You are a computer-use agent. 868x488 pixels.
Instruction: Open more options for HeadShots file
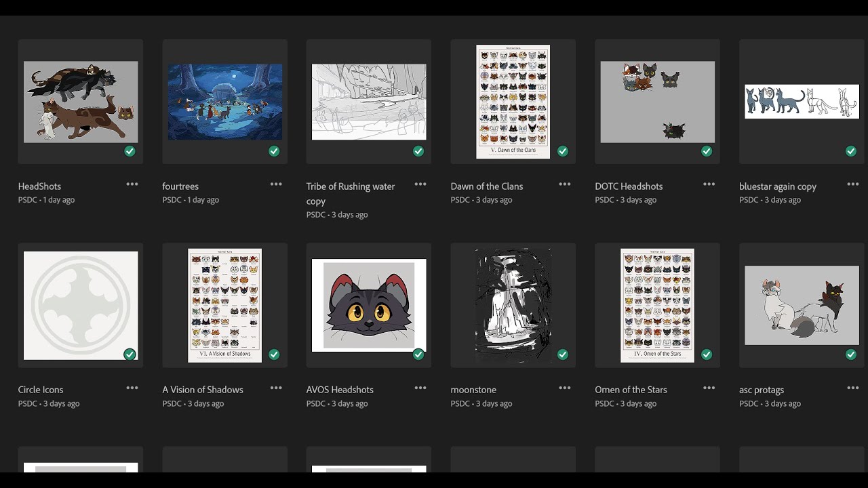point(132,184)
